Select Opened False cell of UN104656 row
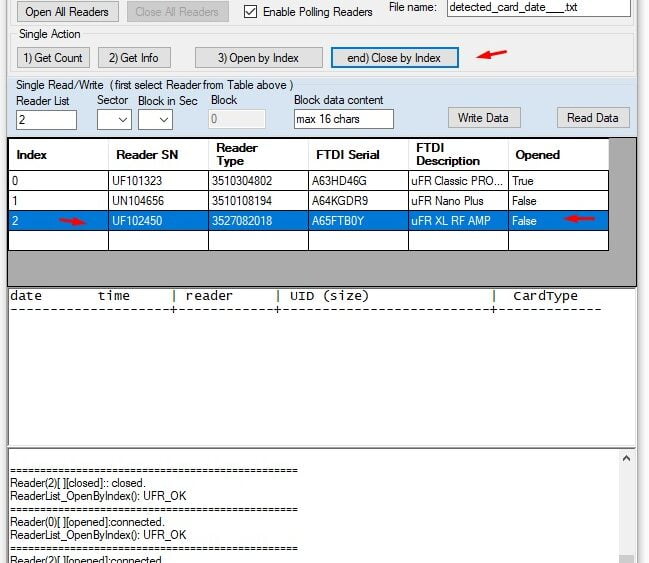The height and width of the screenshot is (563, 649). point(558,201)
